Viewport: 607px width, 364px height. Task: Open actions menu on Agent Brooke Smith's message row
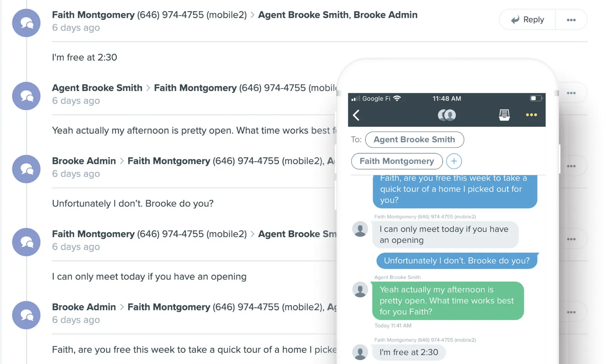(571, 92)
